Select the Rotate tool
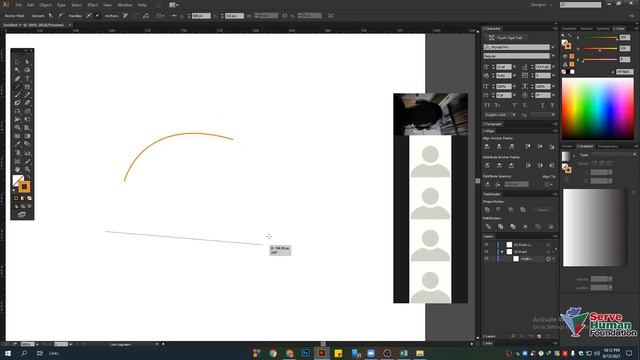Screen dimensions: 640x360 pos(17,111)
